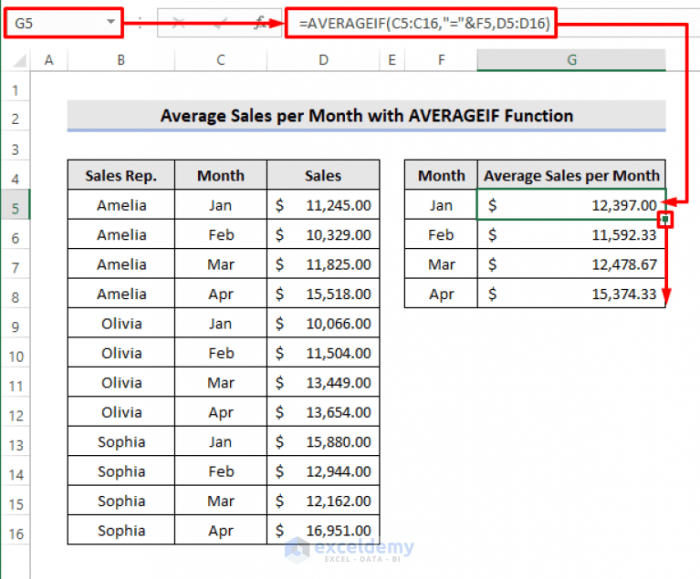Click the Cancel (X) formula icon
Screen dimensions: 700x579
179,22
